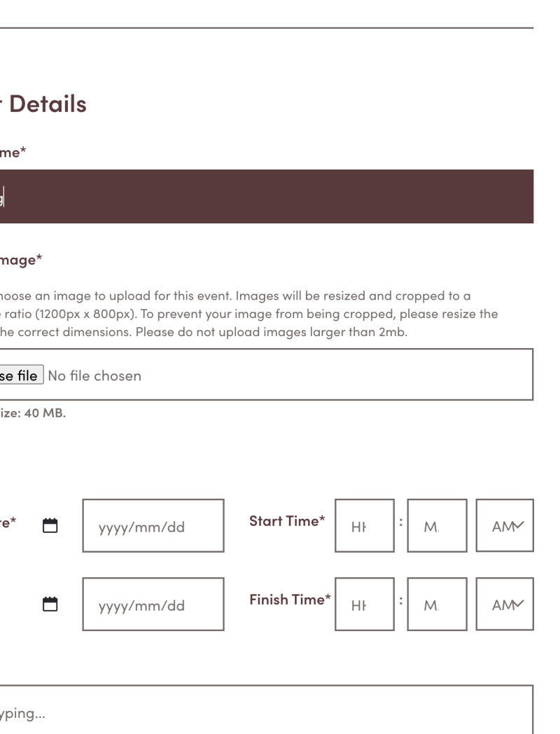Click the Start Time hours field

pyautogui.click(x=364, y=525)
